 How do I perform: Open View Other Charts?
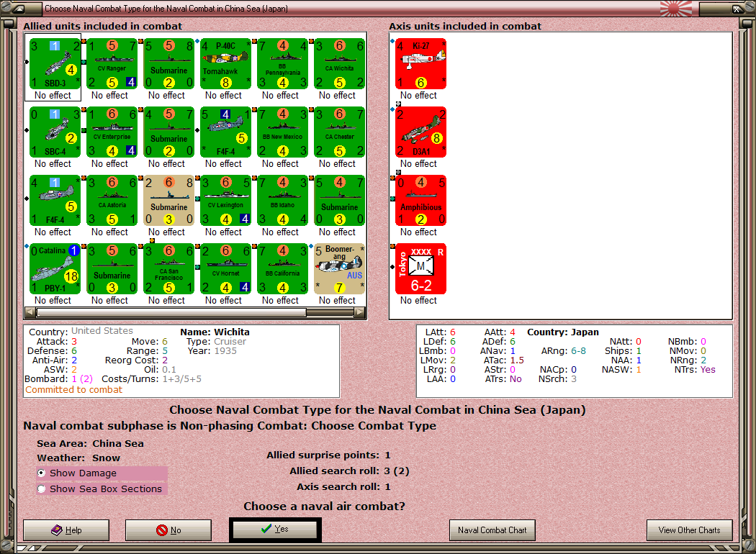pos(690,530)
